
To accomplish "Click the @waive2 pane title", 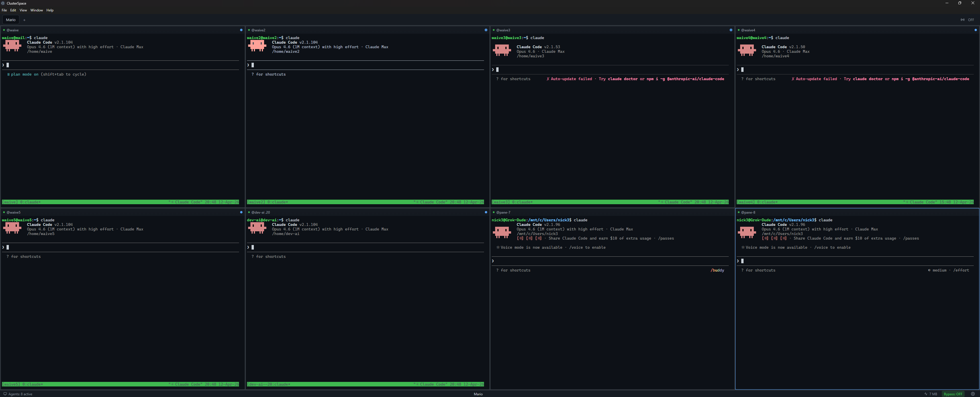I will 258,30.
